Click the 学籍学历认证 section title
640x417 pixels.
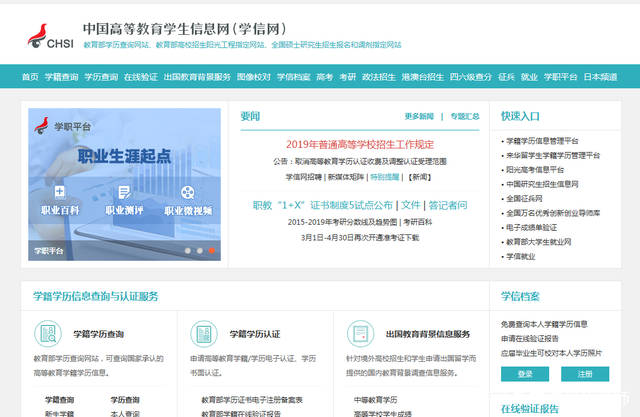(255, 334)
